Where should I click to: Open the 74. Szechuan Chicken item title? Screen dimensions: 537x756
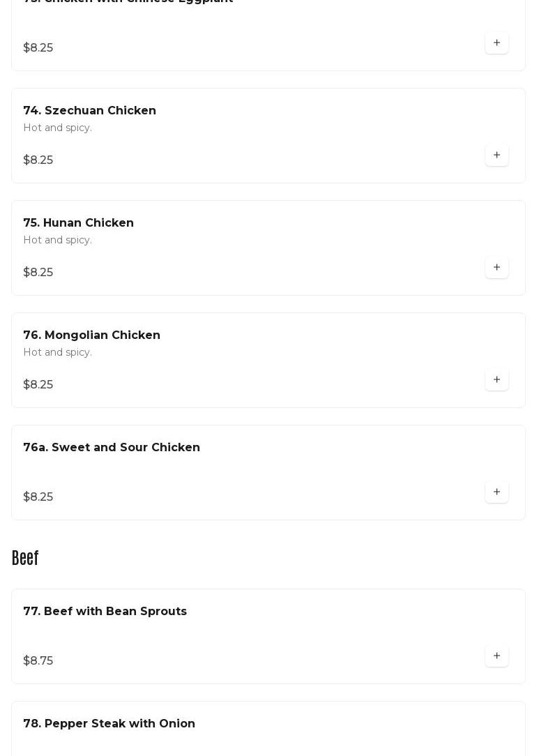89,110
